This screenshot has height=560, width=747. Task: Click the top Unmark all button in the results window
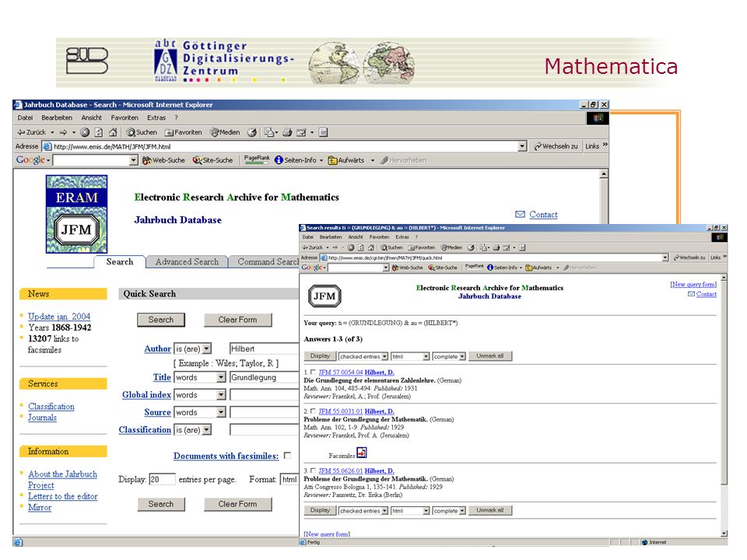point(489,356)
